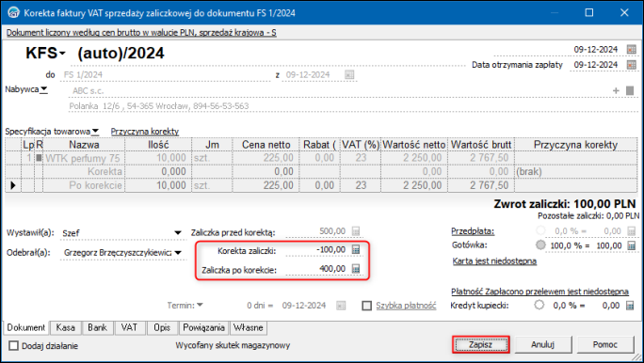Click document pricing info link at top
The height and width of the screenshot is (363, 644).
pos(141,32)
